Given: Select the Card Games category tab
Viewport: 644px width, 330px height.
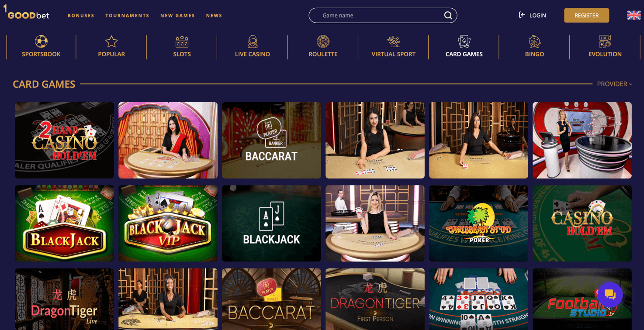Looking at the screenshot, I should click(464, 47).
